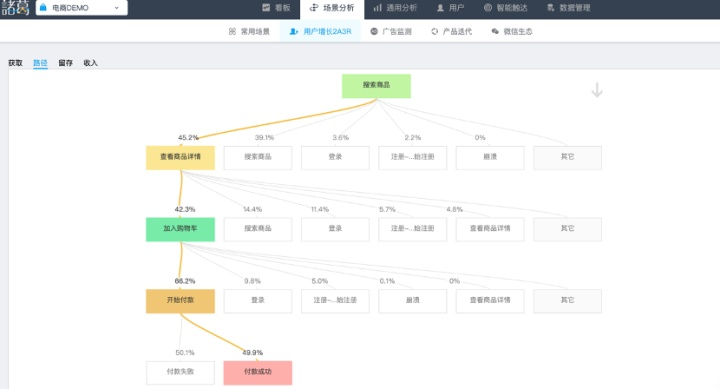Click the 崩溃 node in the row below 搜索商品

(490, 158)
